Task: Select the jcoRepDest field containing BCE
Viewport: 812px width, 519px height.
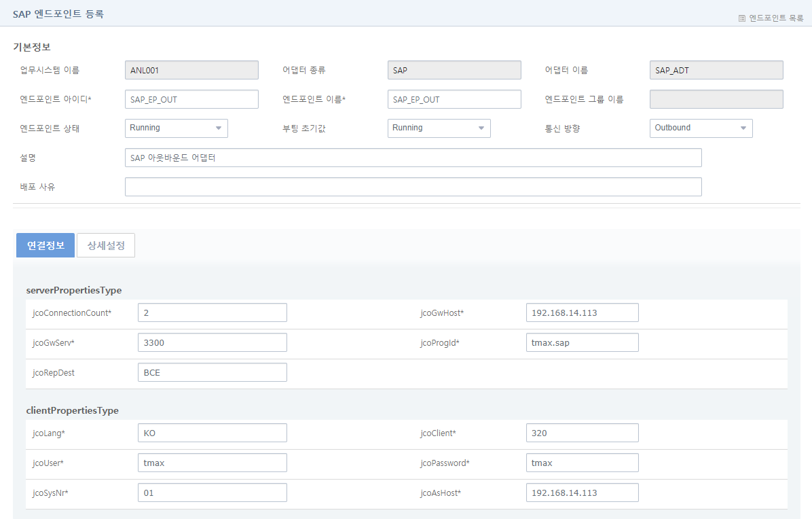Action: [213, 372]
